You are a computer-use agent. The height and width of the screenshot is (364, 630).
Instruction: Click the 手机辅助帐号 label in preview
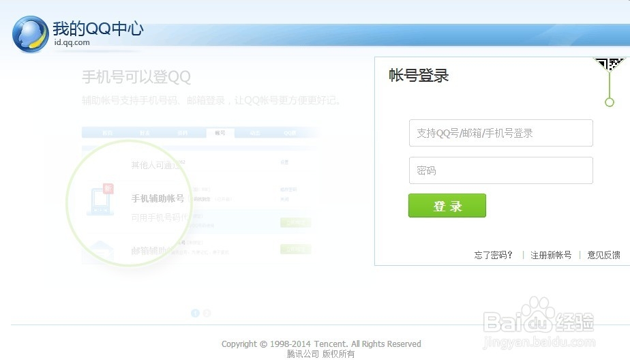point(157,198)
